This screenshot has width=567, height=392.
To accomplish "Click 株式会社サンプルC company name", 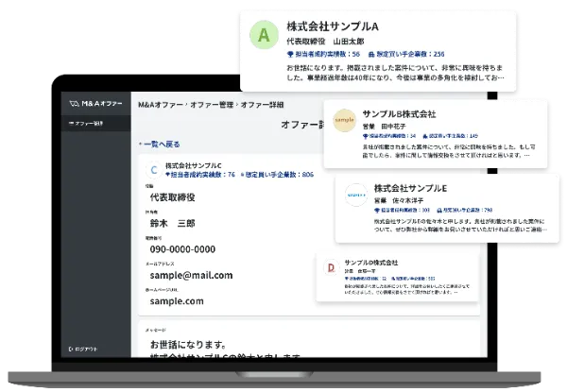I will 194,165.
